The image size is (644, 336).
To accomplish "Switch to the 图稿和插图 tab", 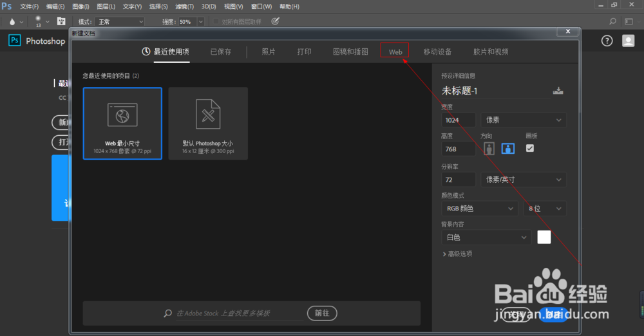I will [x=350, y=51].
